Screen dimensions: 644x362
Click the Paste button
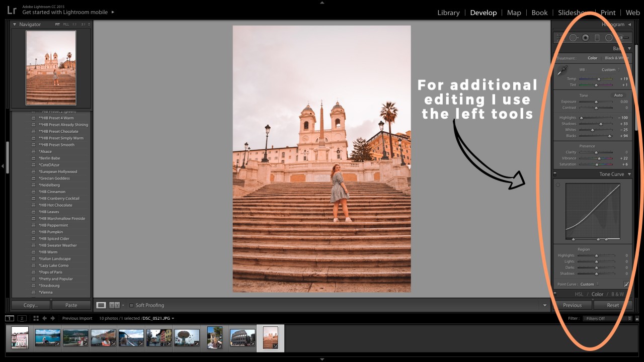click(x=71, y=305)
